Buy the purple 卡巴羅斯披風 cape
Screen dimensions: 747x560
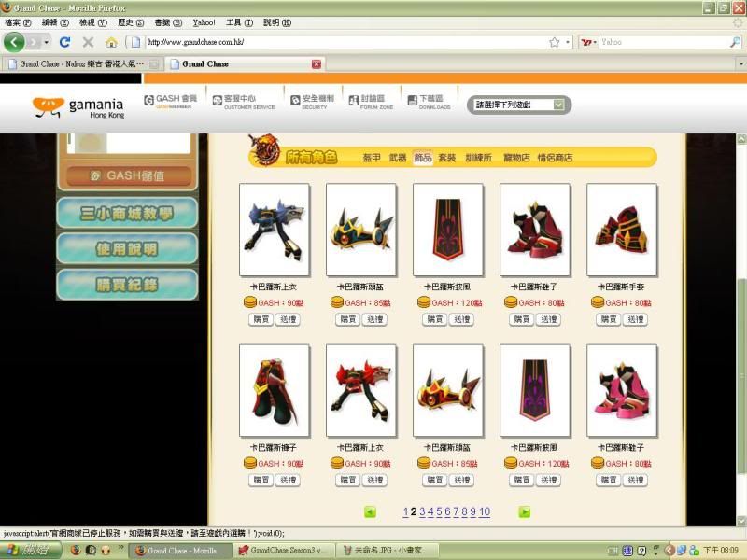pos(521,480)
